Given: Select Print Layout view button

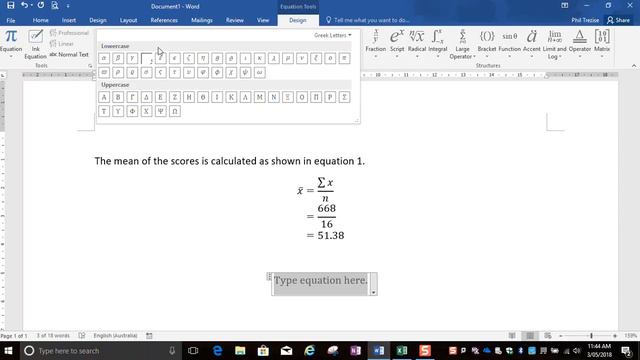Looking at the screenshot, I should (x=530, y=336).
